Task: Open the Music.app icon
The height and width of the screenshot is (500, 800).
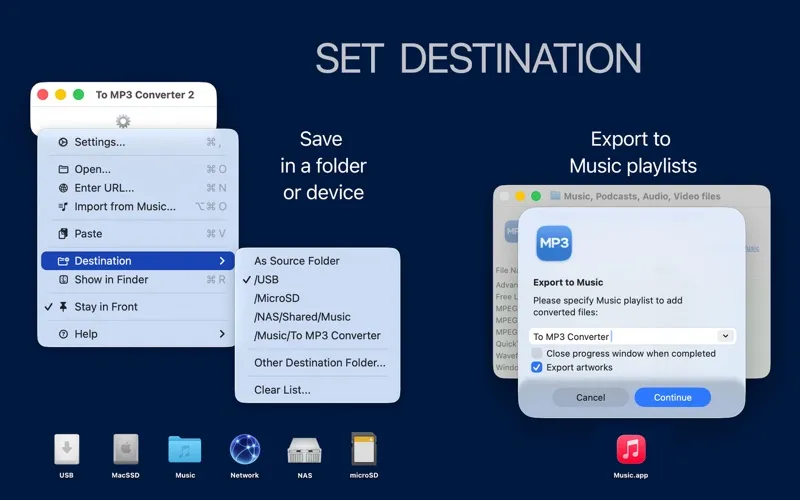Action: 631,449
